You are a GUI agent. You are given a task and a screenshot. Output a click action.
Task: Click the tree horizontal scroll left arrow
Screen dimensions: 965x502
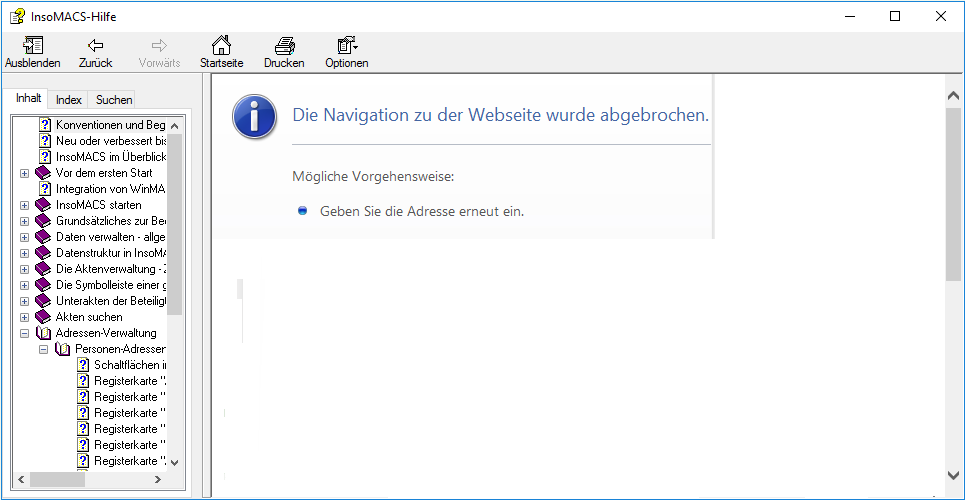click(x=21, y=479)
